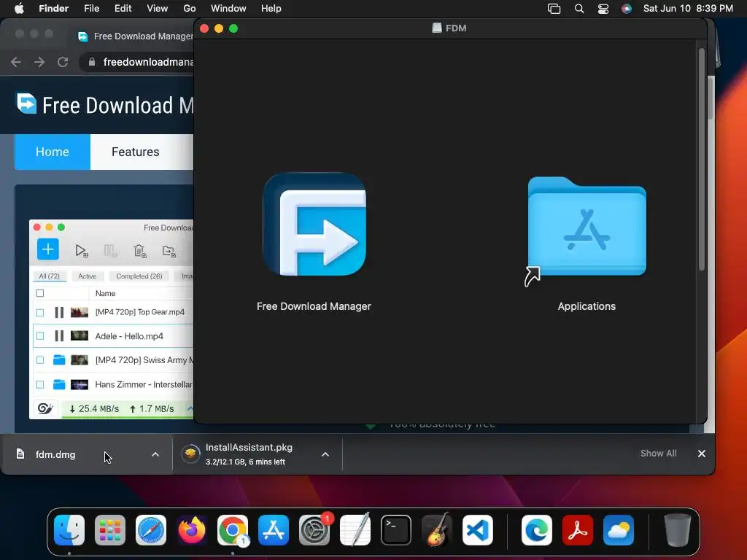
Task: Open the Edit menu
Action: 123,9
